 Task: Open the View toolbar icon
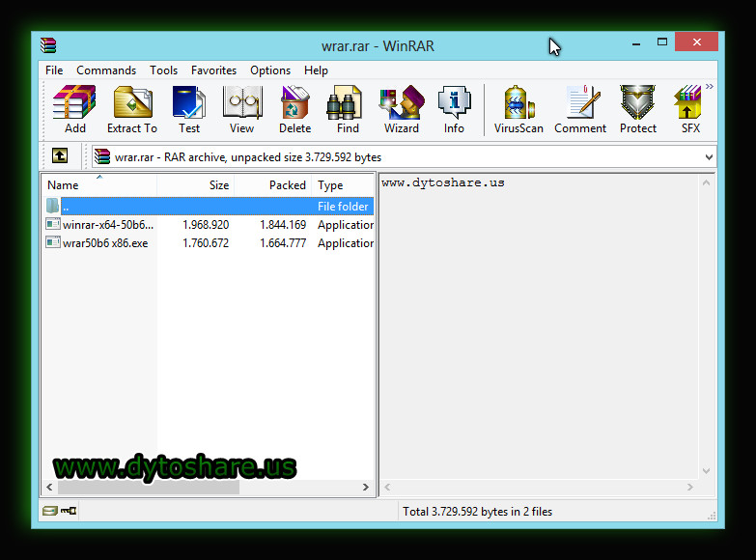241,109
